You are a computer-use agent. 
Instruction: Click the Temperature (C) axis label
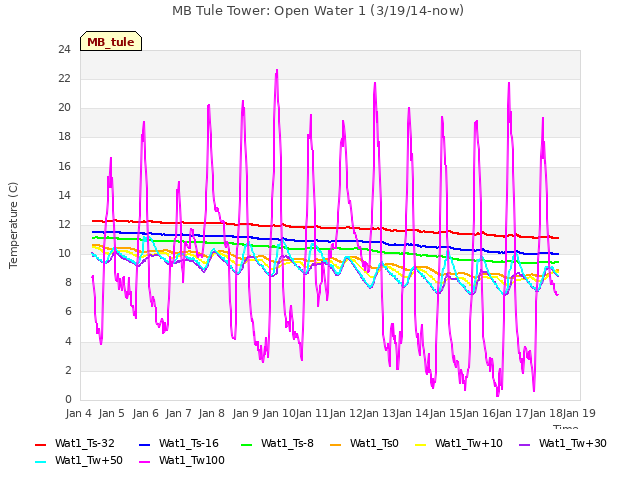pos(13,225)
